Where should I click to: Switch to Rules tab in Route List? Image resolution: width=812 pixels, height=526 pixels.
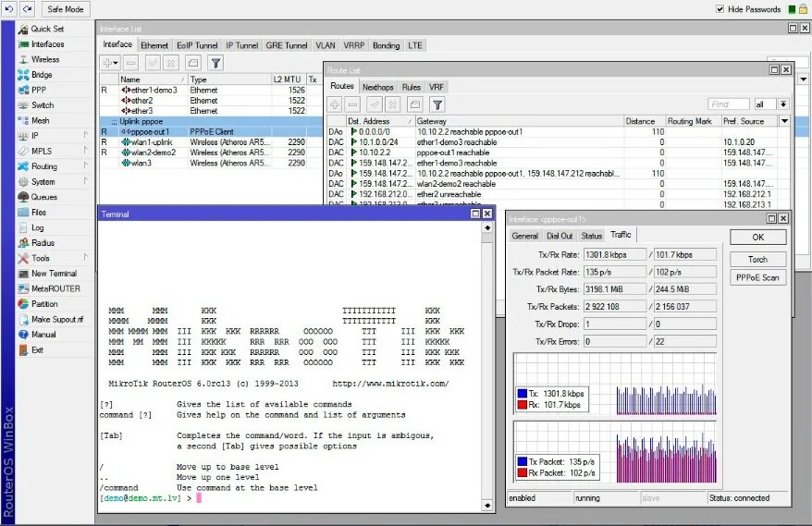[x=412, y=87]
